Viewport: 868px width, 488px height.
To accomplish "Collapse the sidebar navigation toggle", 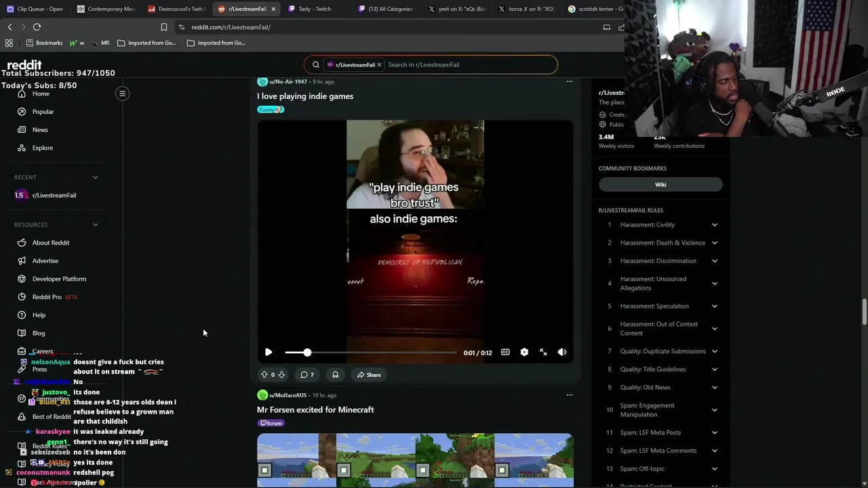I will pos(123,94).
